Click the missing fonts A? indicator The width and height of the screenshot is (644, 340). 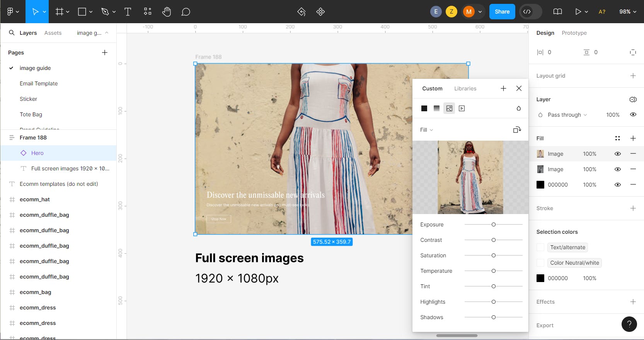click(602, 12)
